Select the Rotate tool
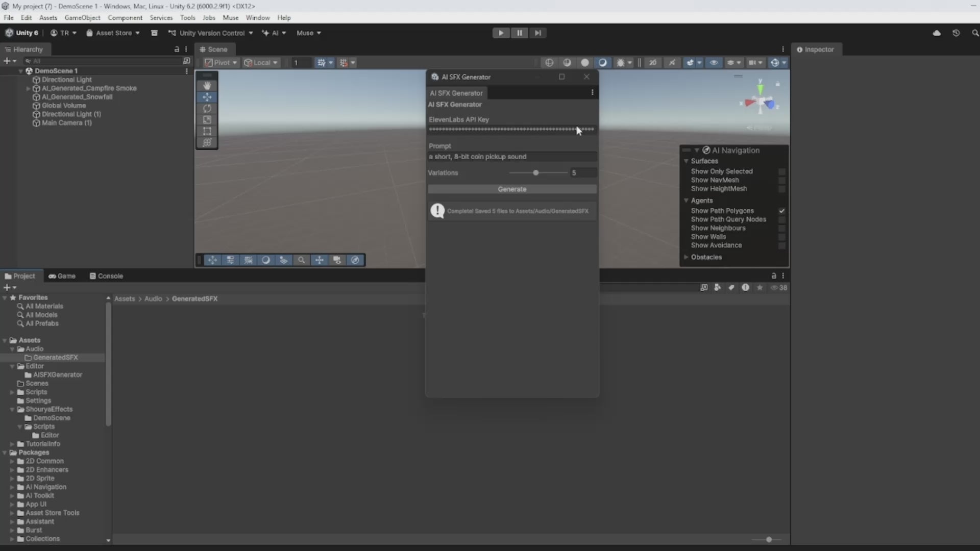The width and height of the screenshot is (980, 551). click(207, 109)
